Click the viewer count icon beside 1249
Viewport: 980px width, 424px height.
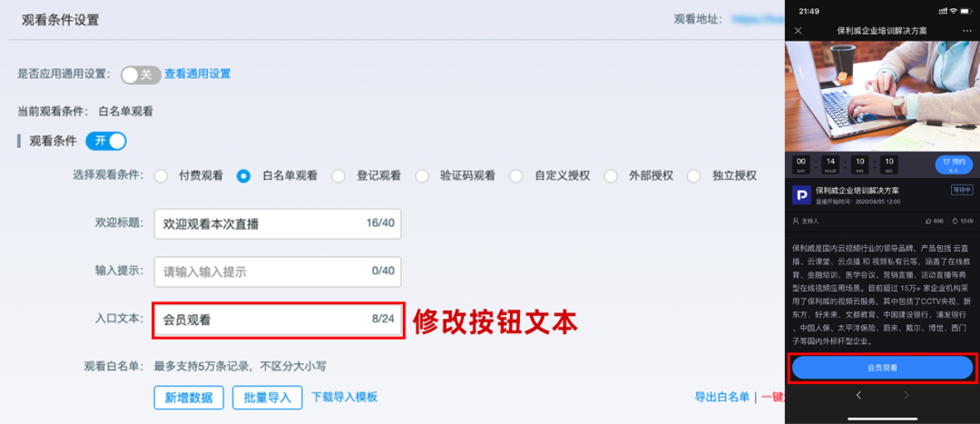coord(954,221)
